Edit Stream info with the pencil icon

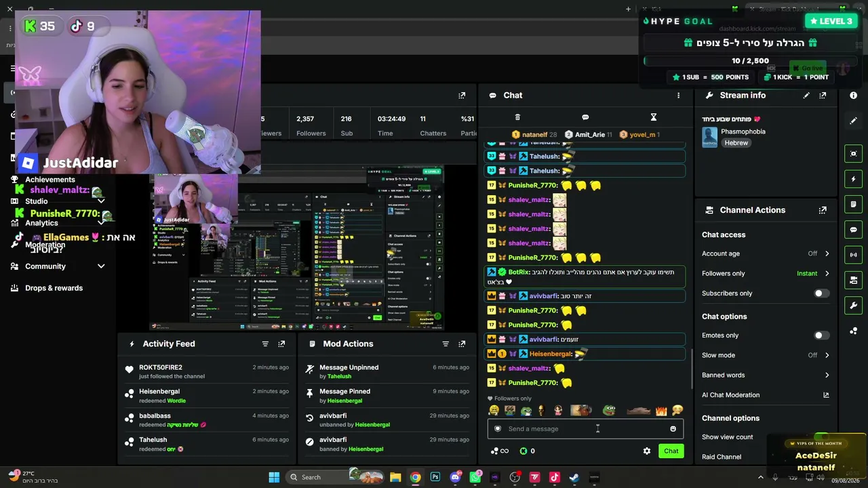(806, 96)
